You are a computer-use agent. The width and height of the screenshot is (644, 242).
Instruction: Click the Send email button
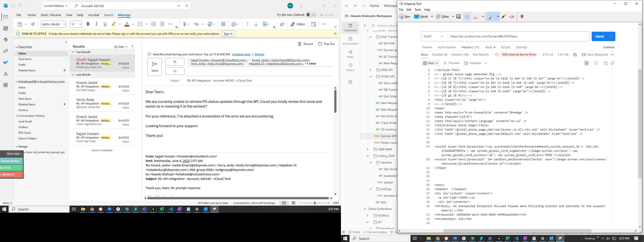pos(155,67)
